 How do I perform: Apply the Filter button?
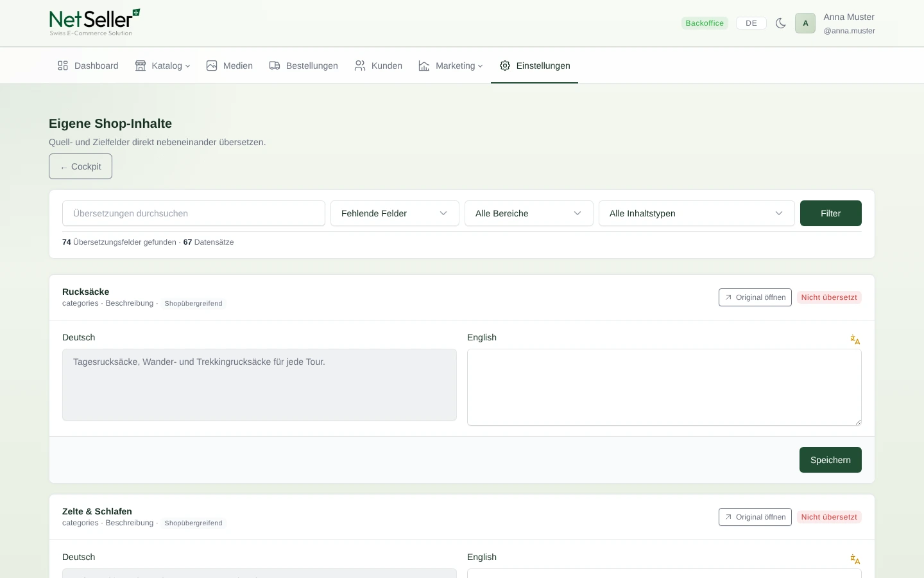click(831, 213)
